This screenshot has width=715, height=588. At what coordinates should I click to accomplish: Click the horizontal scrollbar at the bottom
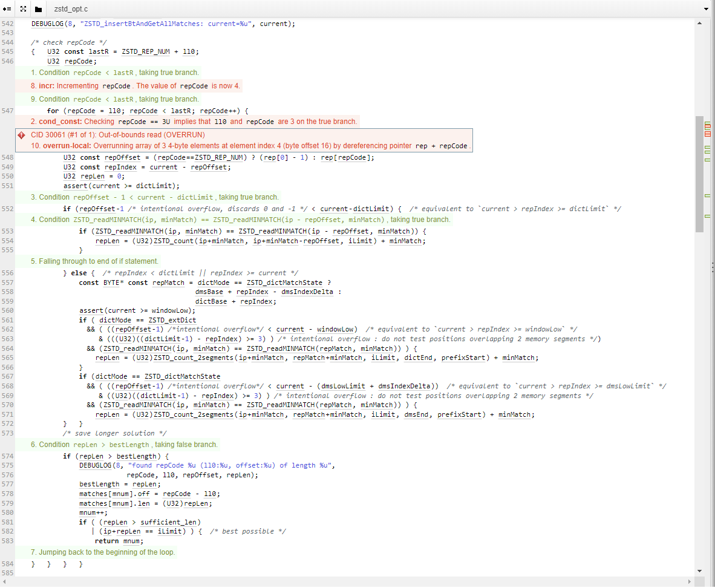(x=357, y=583)
